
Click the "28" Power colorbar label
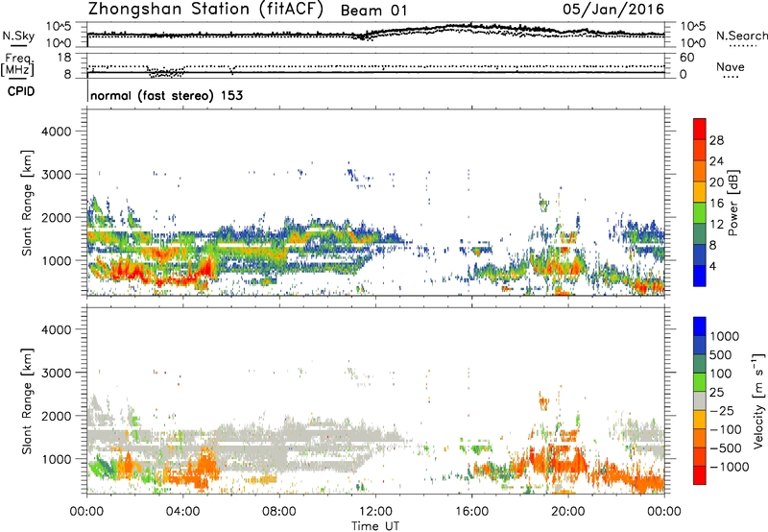point(716,140)
